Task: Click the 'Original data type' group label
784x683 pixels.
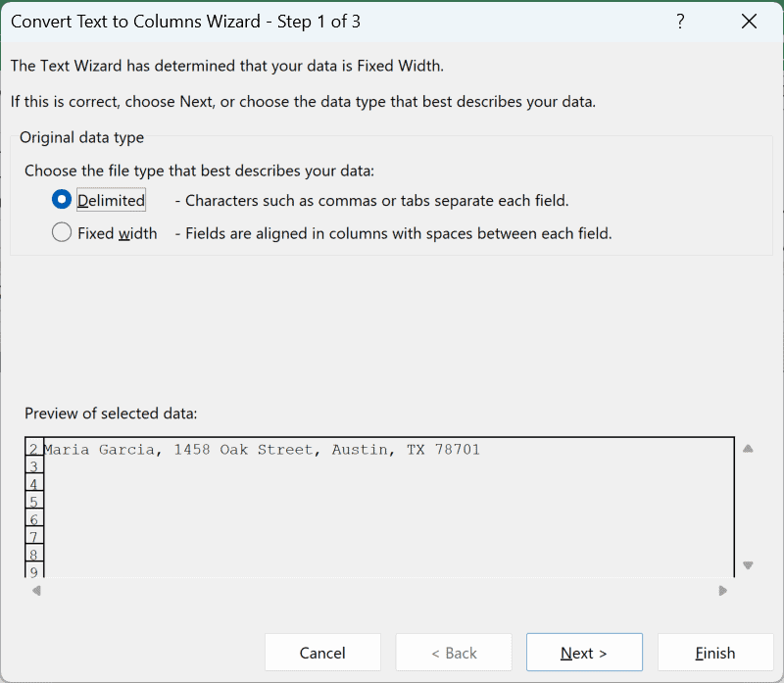Action: pos(82,137)
